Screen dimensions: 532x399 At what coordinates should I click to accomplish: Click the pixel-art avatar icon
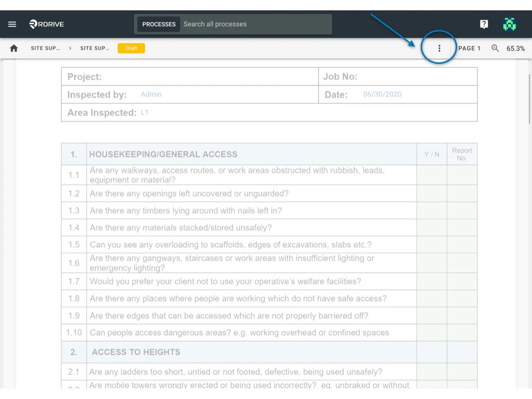pyautogui.click(x=510, y=23)
